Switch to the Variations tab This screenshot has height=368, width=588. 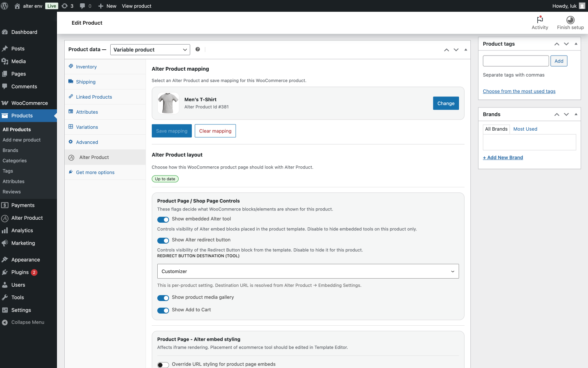tap(87, 127)
